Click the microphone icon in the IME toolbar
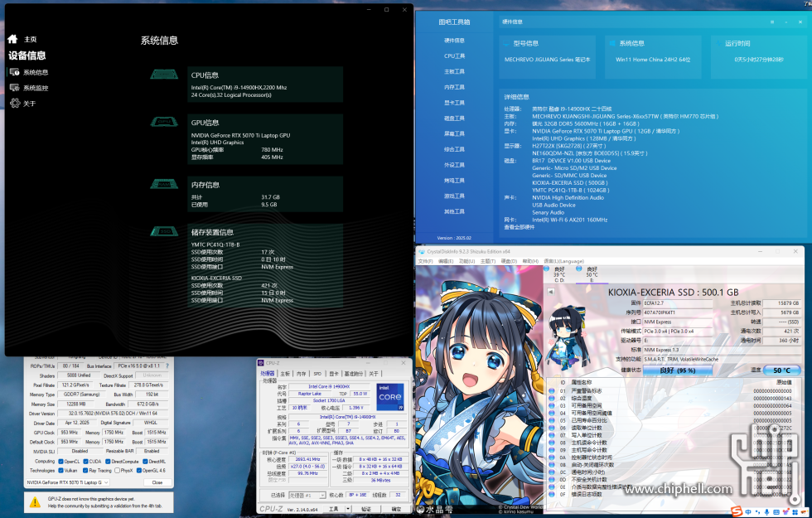The height and width of the screenshot is (518, 812). [x=766, y=512]
